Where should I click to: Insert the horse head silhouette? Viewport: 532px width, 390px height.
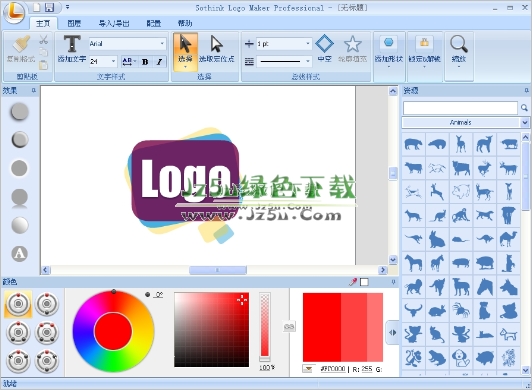coord(485,287)
